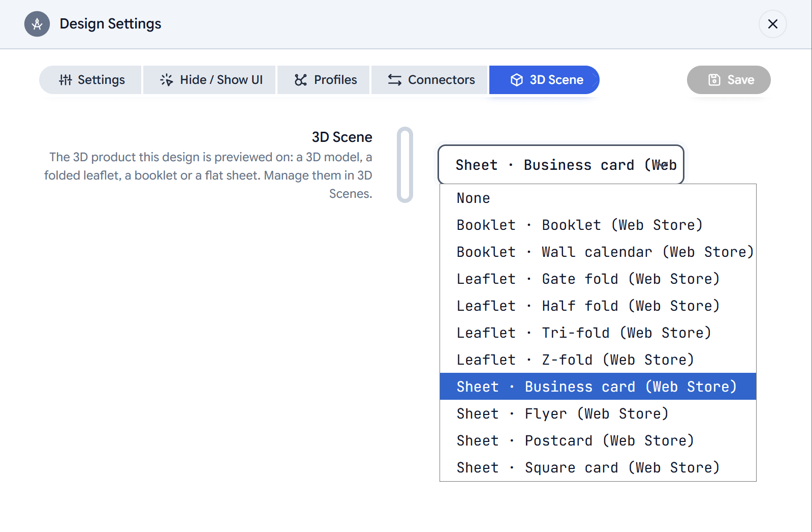Choose Sheet · Postcard (Web Store)
The height and width of the screenshot is (532, 812).
click(598, 440)
